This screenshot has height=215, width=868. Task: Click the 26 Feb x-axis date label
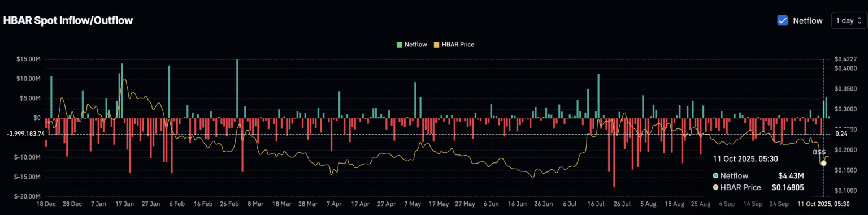(230, 204)
